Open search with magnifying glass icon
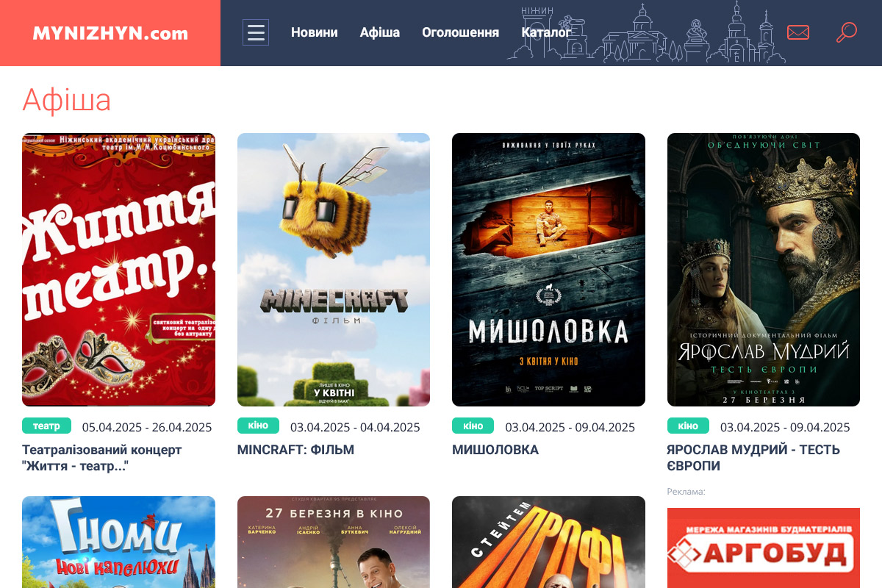Screen dimensions: 882x588 click(846, 32)
